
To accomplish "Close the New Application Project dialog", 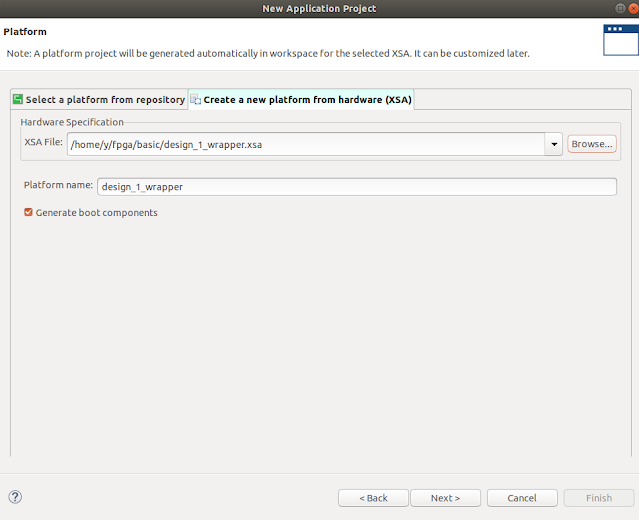I will point(634,8).
